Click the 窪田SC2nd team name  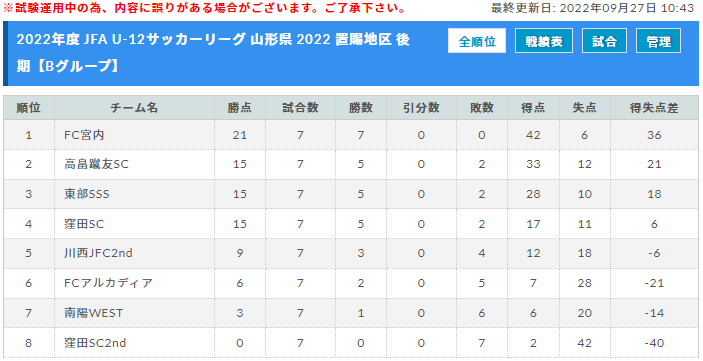(95, 343)
